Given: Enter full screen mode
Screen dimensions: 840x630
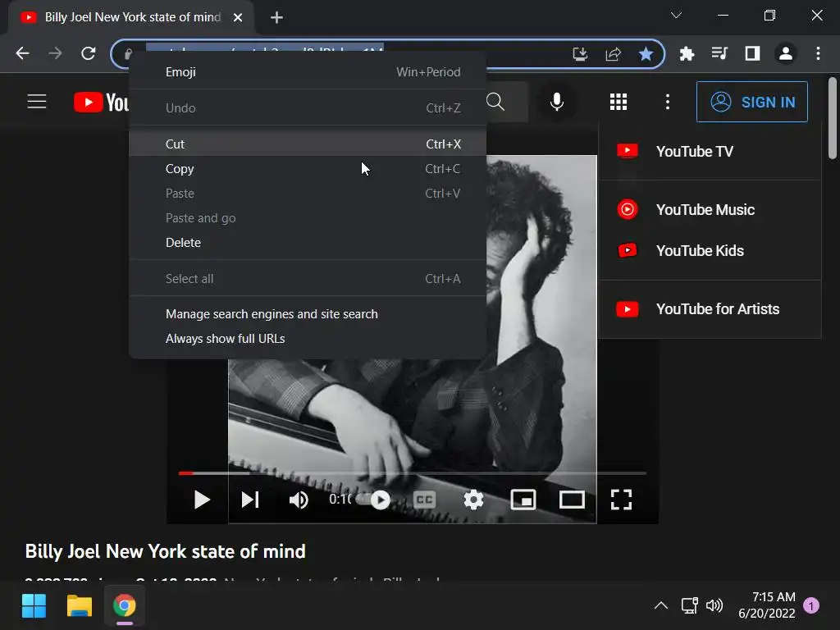Looking at the screenshot, I should [x=622, y=500].
